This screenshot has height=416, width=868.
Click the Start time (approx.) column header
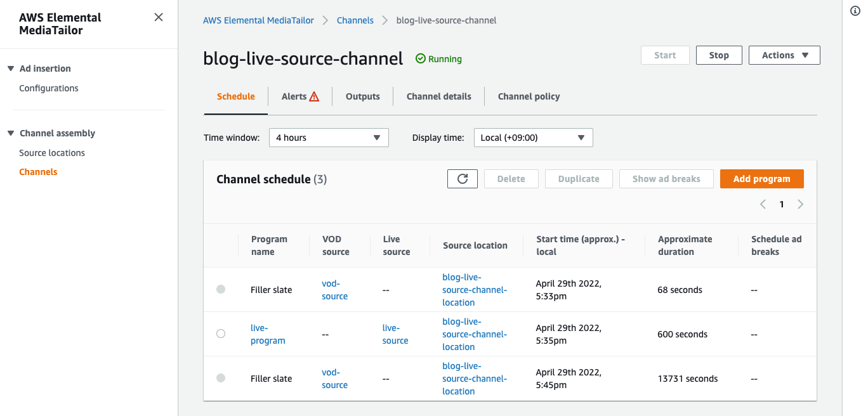(581, 245)
